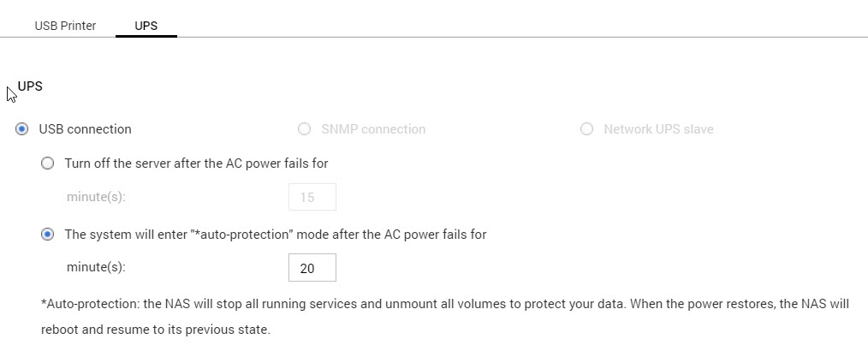The image size is (868, 345).
Task: Click the 'reboot and resume' note line
Action: 156,330
